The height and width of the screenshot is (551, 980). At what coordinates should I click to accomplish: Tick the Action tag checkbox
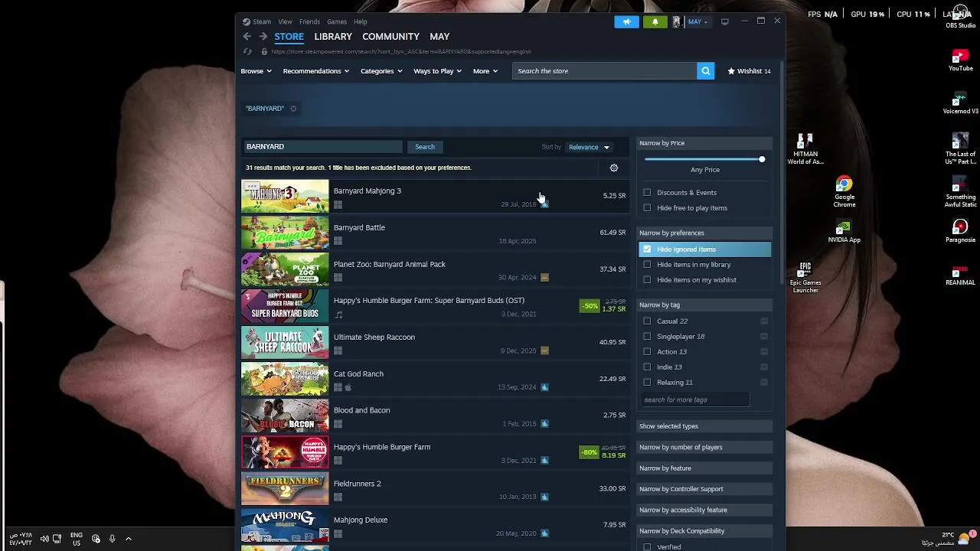647,352
